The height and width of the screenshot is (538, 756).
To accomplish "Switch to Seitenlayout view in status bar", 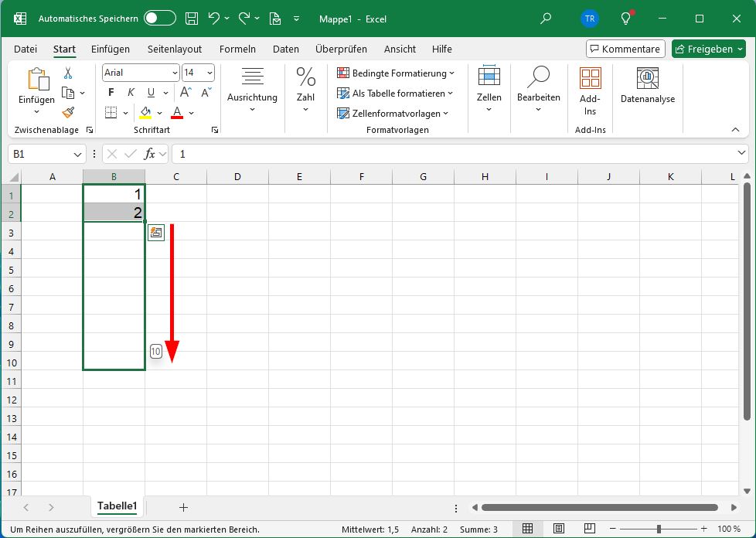I will pos(558,529).
